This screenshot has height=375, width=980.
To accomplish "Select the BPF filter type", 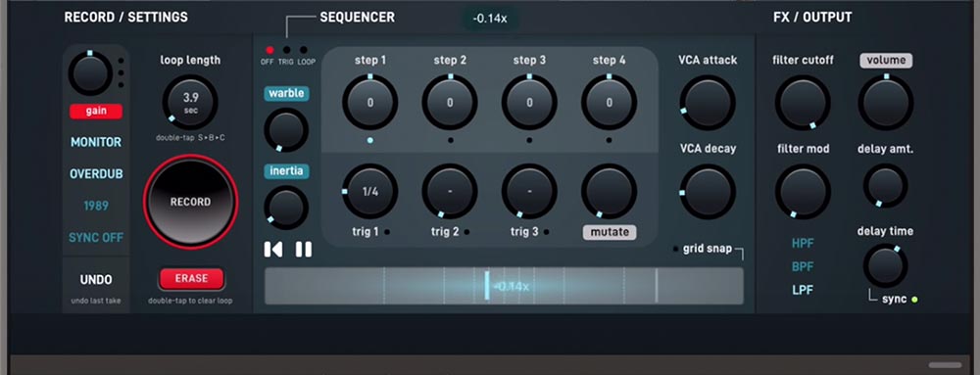I will [x=803, y=266].
